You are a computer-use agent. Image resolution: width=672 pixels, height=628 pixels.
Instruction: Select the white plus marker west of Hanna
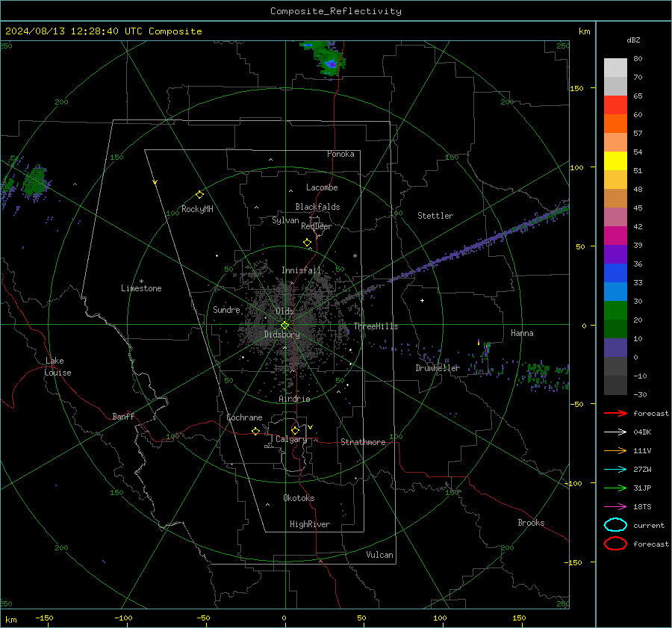[x=422, y=300]
